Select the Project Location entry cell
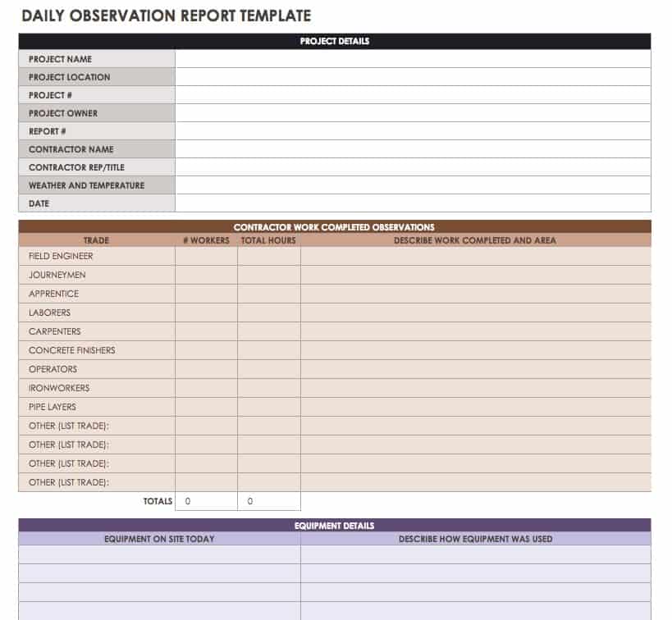The width and height of the screenshot is (672, 620). tap(413, 77)
